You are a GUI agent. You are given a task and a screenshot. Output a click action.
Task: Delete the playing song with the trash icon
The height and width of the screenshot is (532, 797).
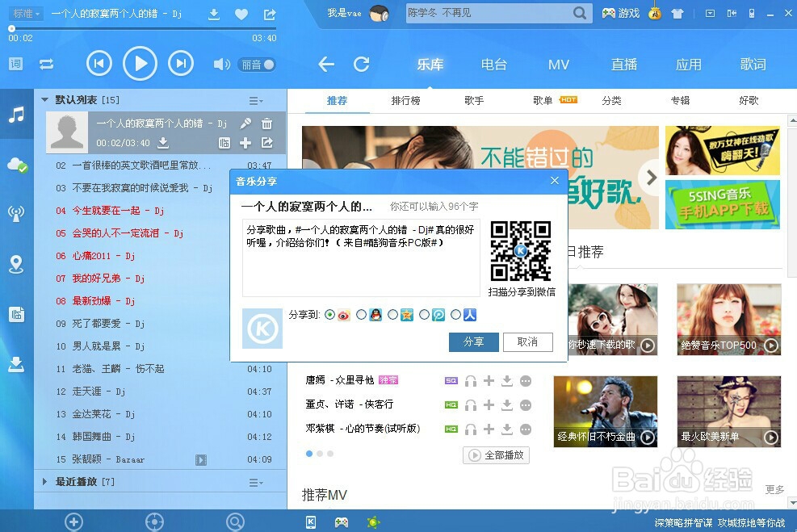pos(266,124)
